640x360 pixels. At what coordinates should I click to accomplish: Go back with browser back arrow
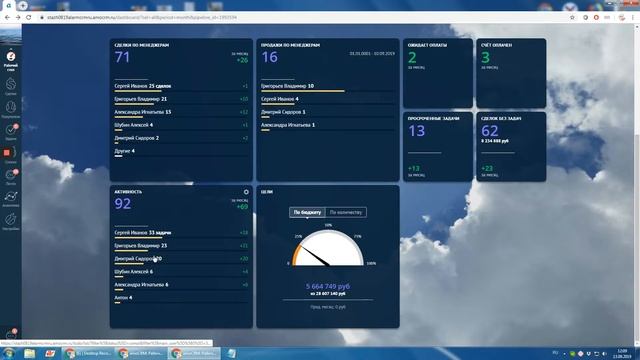[7, 18]
